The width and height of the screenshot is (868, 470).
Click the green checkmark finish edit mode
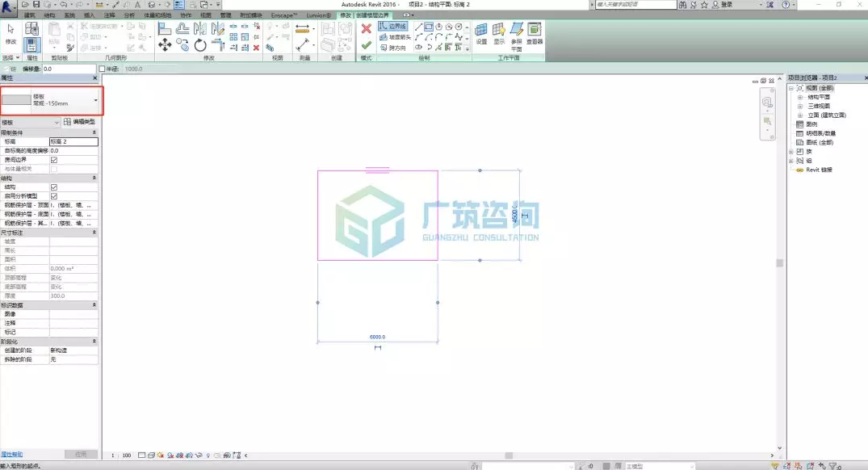click(x=366, y=45)
